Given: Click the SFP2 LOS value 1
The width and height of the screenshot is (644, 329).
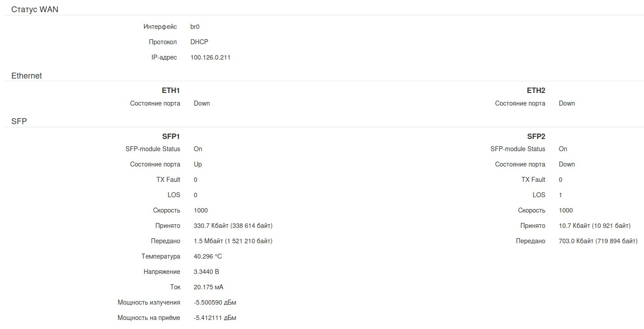Looking at the screenshot, I should (560, 195).
